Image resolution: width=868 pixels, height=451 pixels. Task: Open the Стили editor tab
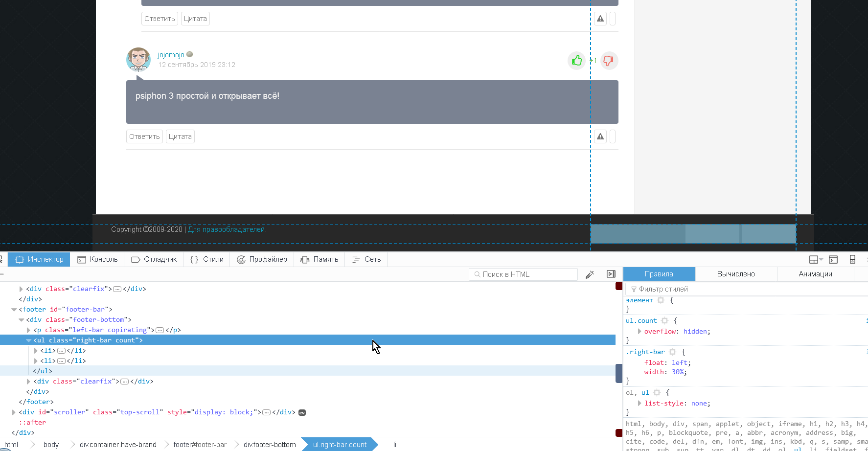coord(206,259)
